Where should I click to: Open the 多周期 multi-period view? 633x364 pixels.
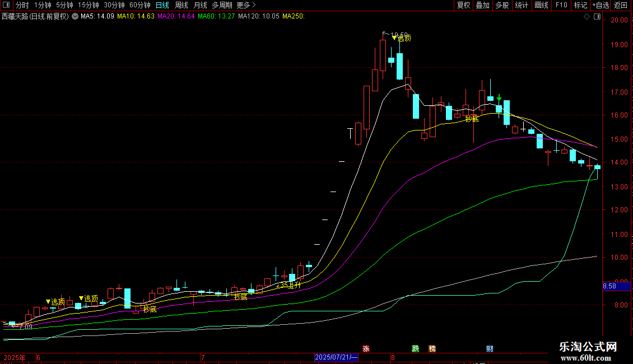coord(222,5)
